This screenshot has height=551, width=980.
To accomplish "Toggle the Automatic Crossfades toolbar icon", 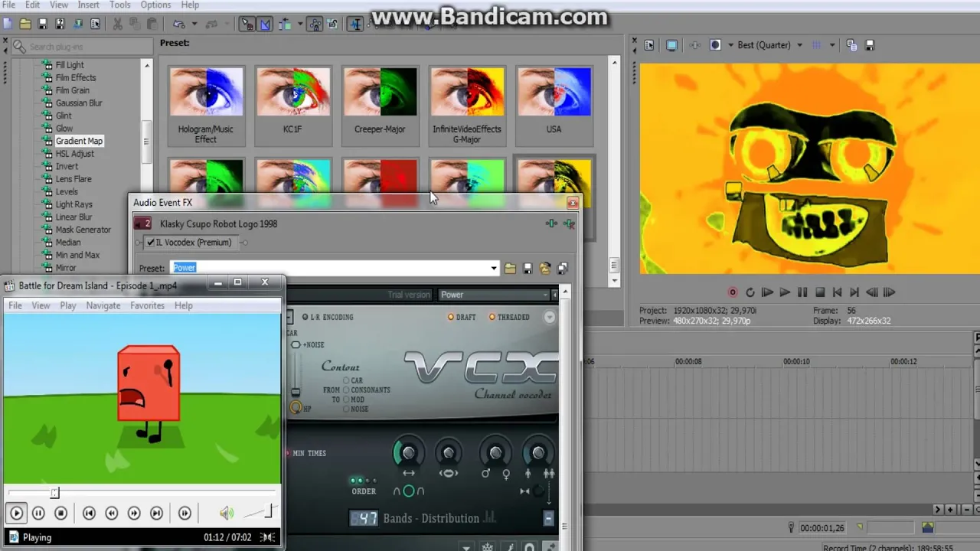I will [265, 24].
